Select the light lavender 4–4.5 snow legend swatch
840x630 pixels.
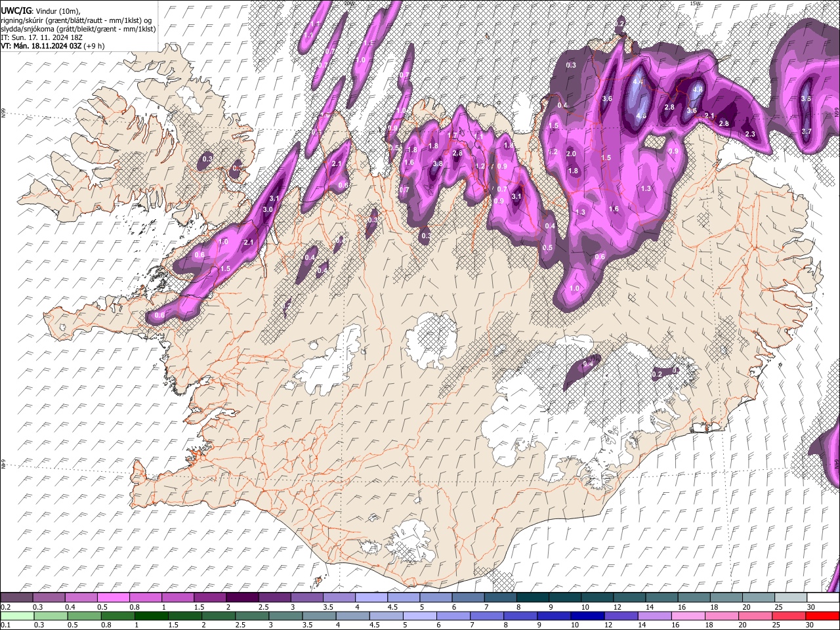point(371,598)
